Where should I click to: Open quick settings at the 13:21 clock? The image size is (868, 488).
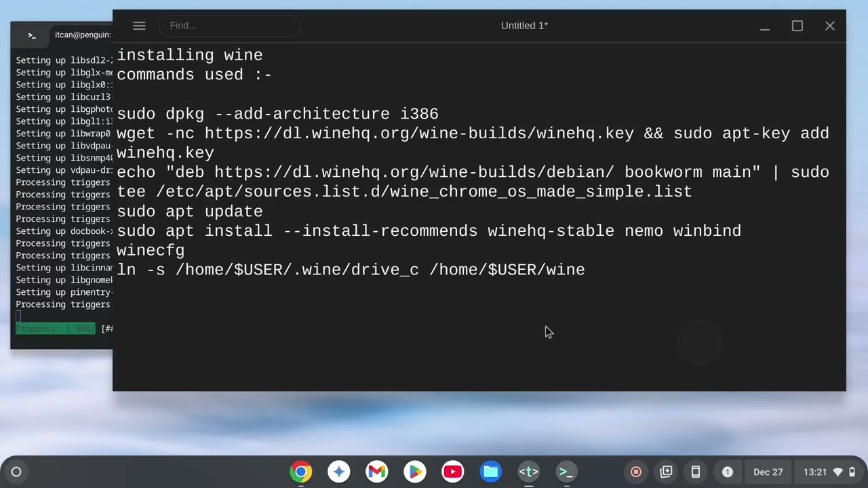point(829,472)
